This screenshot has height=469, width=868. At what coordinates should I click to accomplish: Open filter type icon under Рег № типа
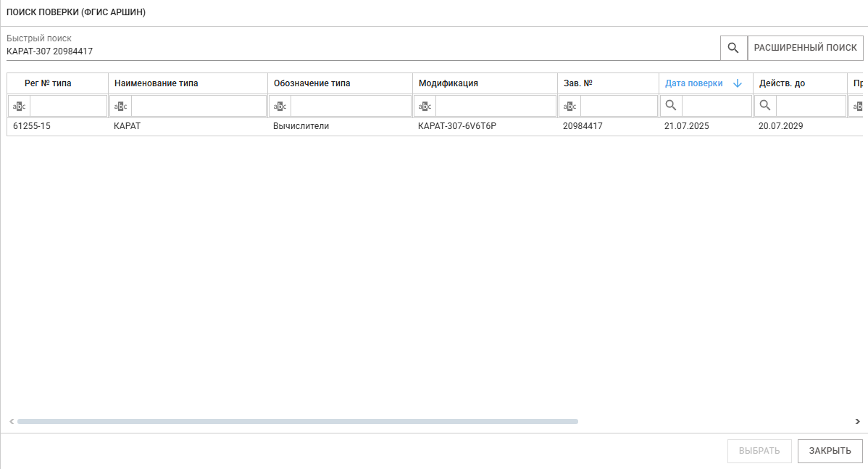point(20,107)
